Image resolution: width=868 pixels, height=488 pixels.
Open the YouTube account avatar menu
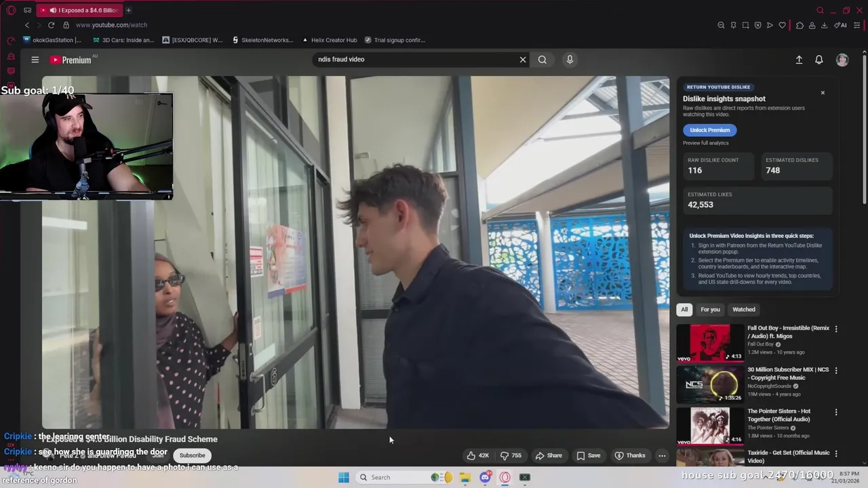point(842,60)
